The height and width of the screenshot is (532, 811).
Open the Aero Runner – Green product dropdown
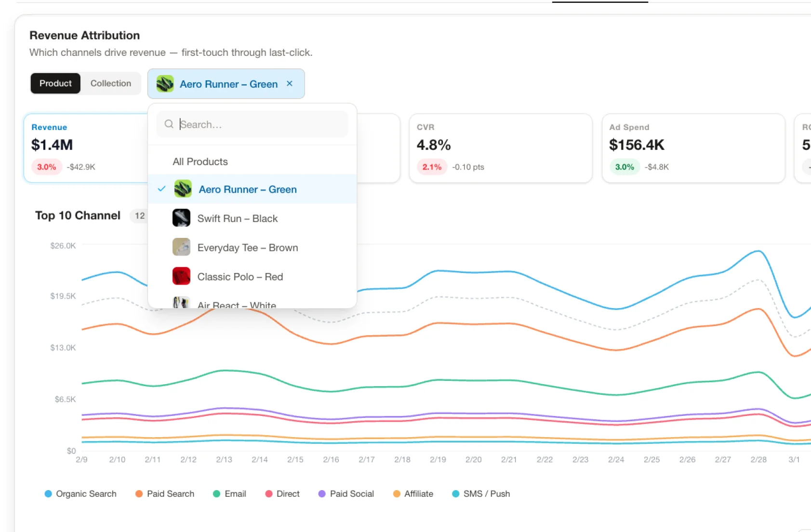point(226,84)
